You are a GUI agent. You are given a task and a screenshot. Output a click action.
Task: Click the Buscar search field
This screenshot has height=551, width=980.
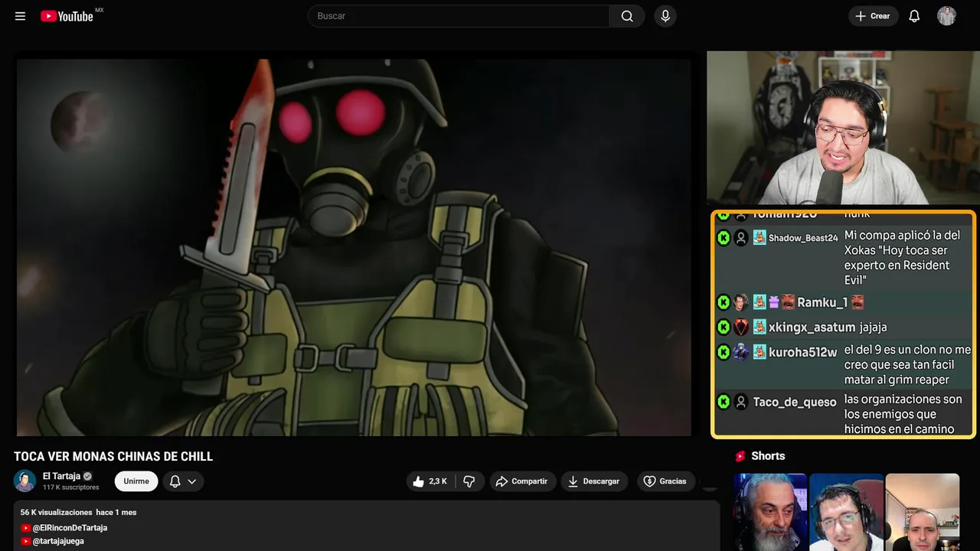point(459,16)
